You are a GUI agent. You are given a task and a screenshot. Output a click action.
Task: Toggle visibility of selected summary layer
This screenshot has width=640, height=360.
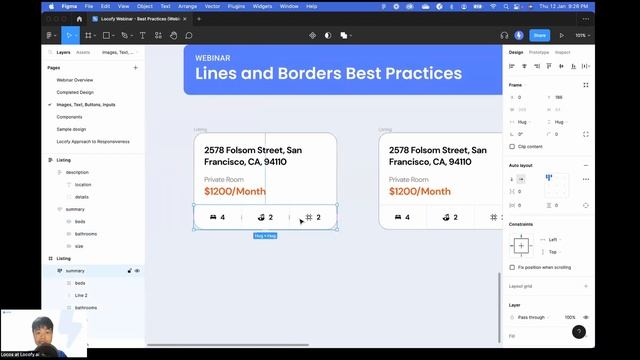137,271
